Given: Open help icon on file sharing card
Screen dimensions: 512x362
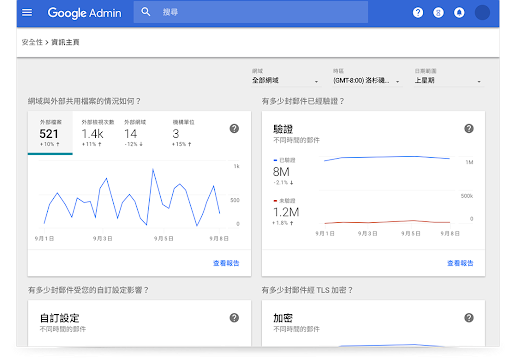Looking at the screenshot, I should [234, 129].
